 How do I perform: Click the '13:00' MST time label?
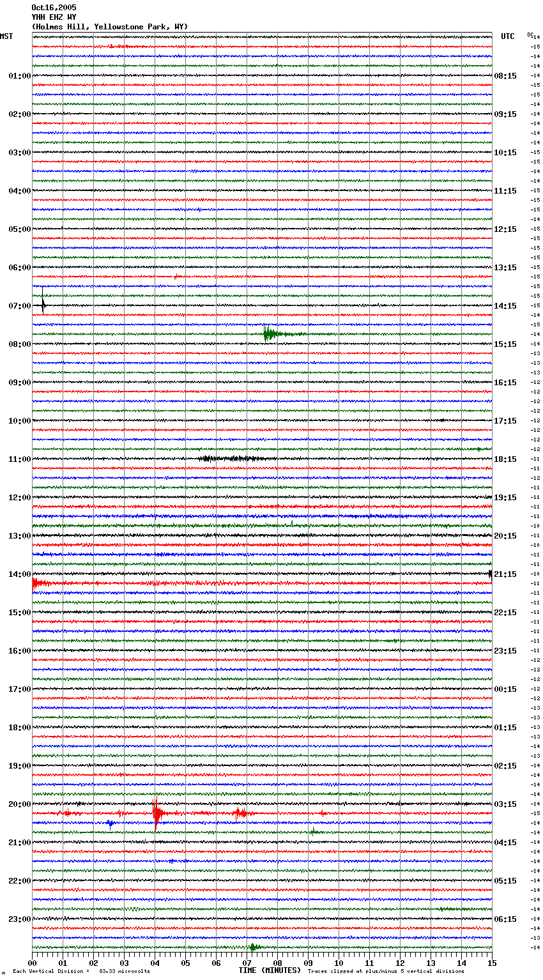tap(20, 536)
